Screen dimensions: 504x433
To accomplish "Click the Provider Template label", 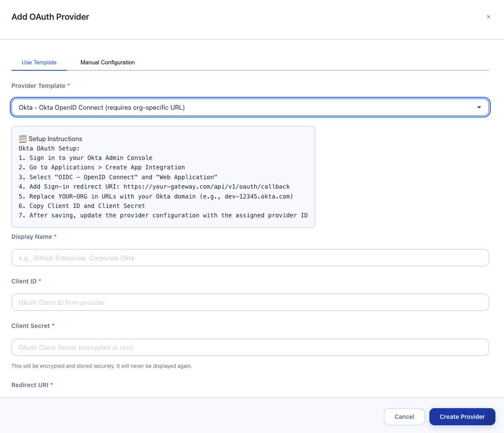I will 38,86.
